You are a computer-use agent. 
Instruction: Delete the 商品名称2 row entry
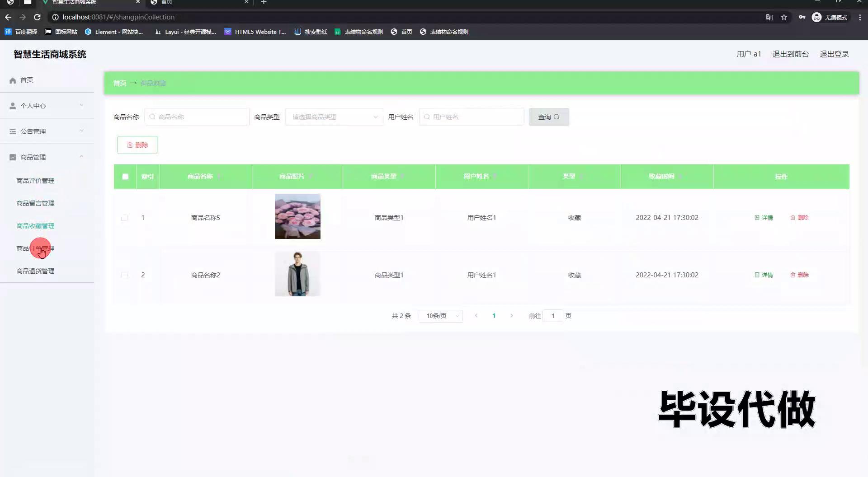point(799,275)
